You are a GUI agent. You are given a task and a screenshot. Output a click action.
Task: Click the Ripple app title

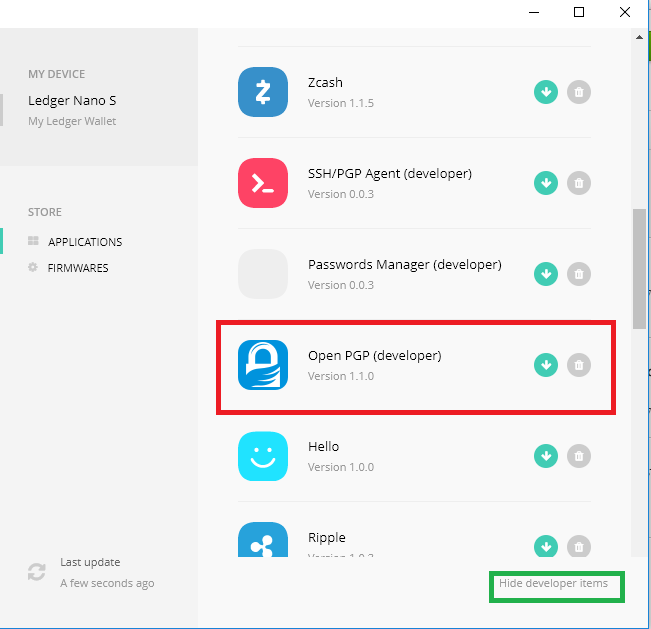(x=327, y=538)
